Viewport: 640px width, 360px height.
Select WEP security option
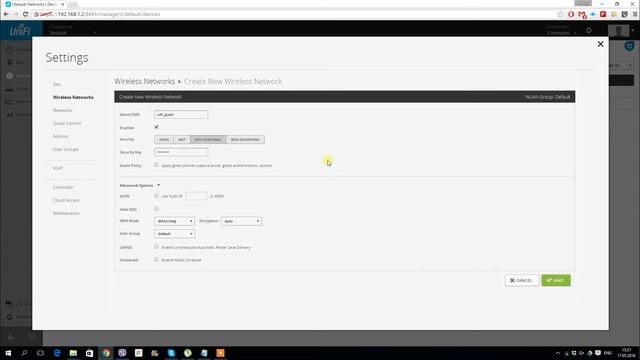(x=182, y=140)
